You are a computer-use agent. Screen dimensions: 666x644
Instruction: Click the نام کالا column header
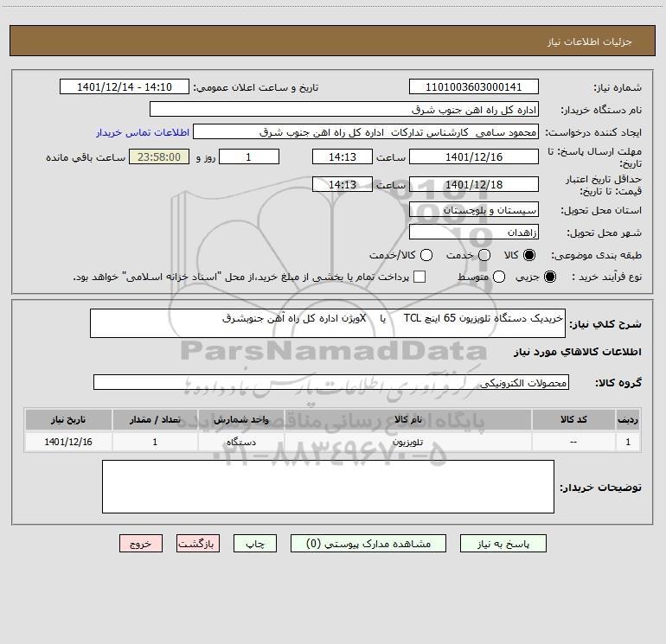point(408,419)
